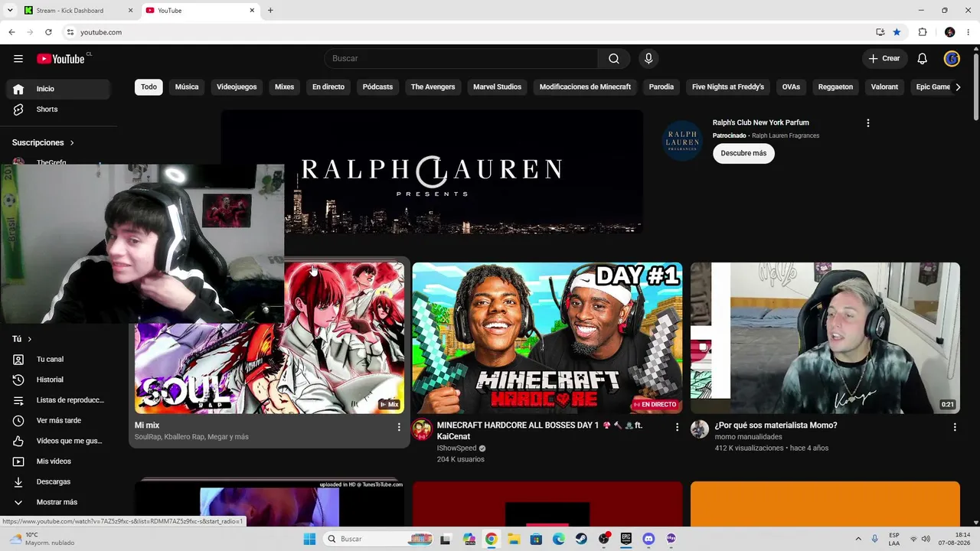This screenshot has width=980, height=551.
Task: Show hidden system tray icons
Action: (x=857, y=539)
